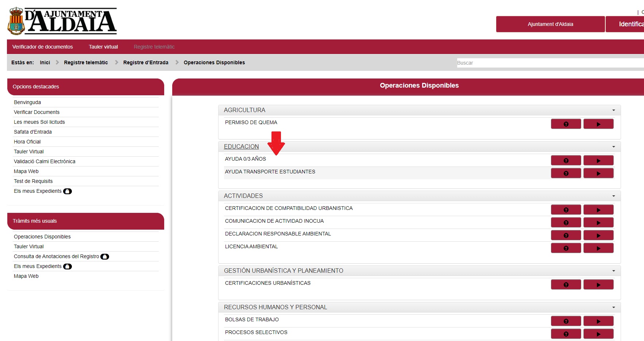Viewport: 644px width, 341px height.
Task: Toggle the ACTIVIDADES section caret
Action: 613,196
